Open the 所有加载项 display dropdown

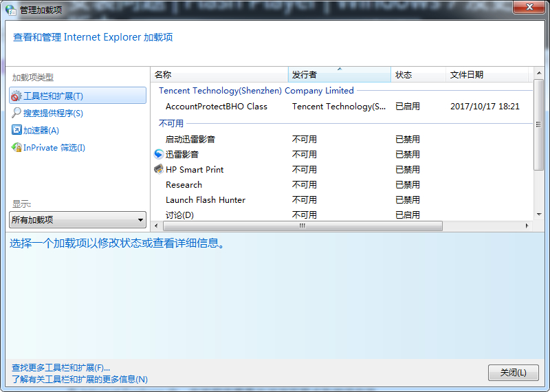point(78,219)
